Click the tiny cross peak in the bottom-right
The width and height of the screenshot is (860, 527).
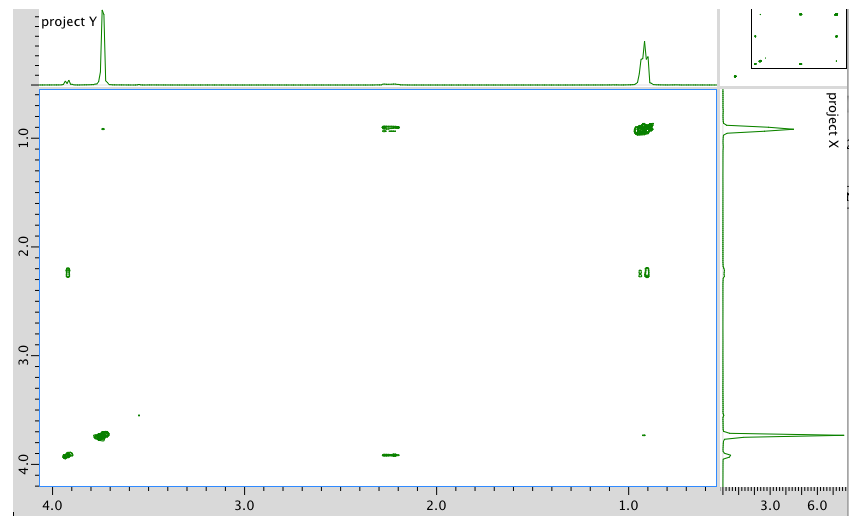click(644, 435)
